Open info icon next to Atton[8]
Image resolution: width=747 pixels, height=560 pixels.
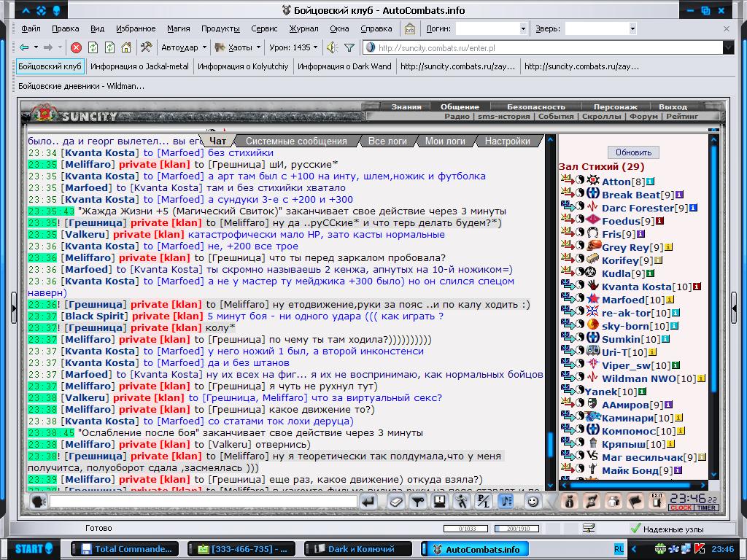650,182
